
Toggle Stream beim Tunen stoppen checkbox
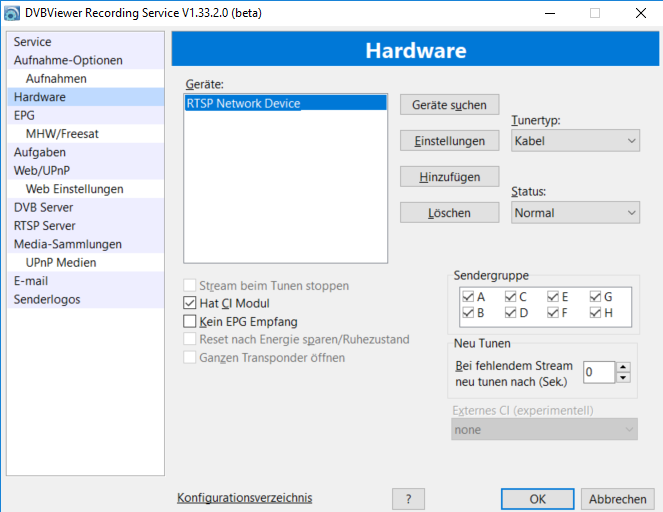[189, 285]
